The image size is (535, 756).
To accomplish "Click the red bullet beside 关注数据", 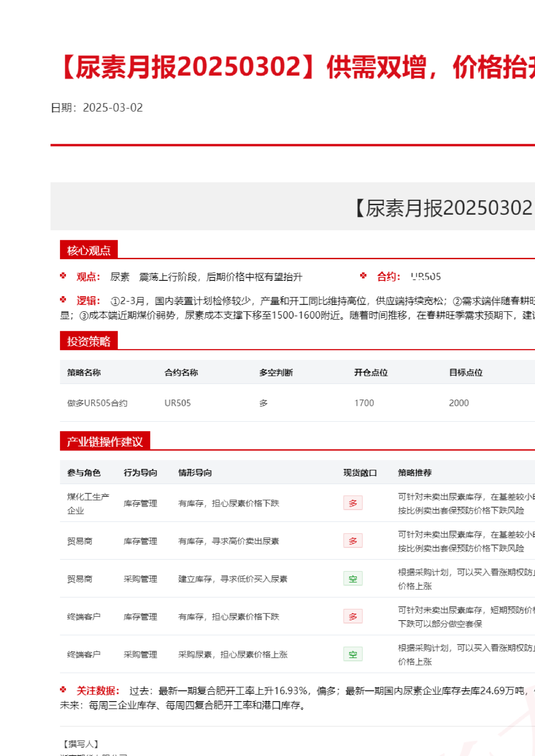I will click(63, 689).
